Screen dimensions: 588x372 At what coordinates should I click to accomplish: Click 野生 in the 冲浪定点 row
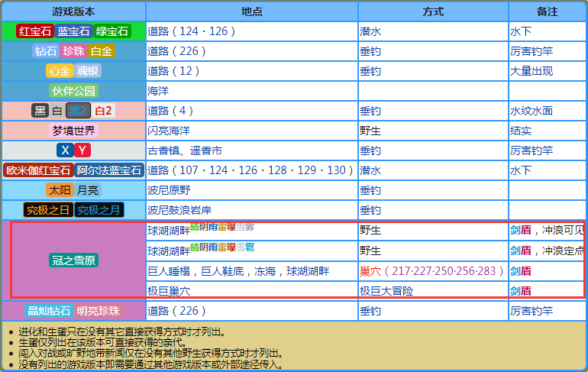coord(370,251)
